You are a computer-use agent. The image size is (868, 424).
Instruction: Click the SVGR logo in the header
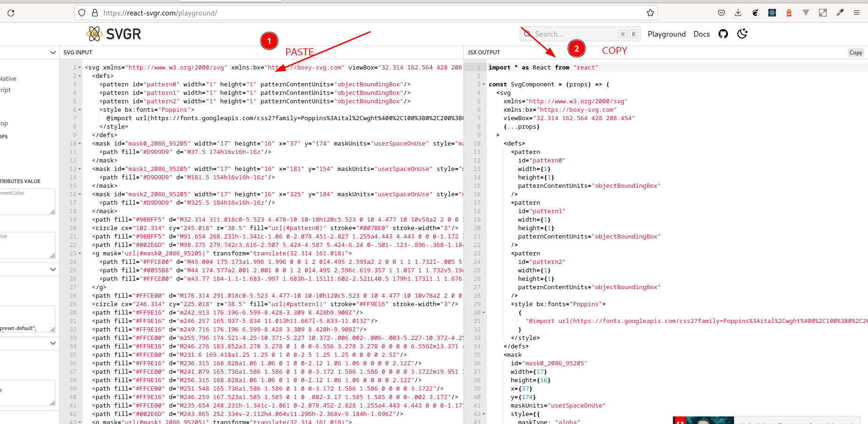tap(113, 33)
